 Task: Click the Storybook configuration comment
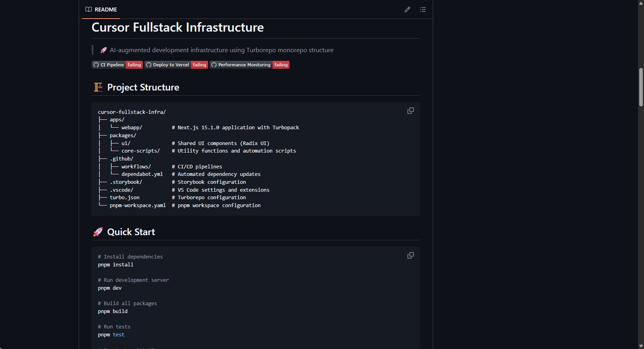[209, 182]
